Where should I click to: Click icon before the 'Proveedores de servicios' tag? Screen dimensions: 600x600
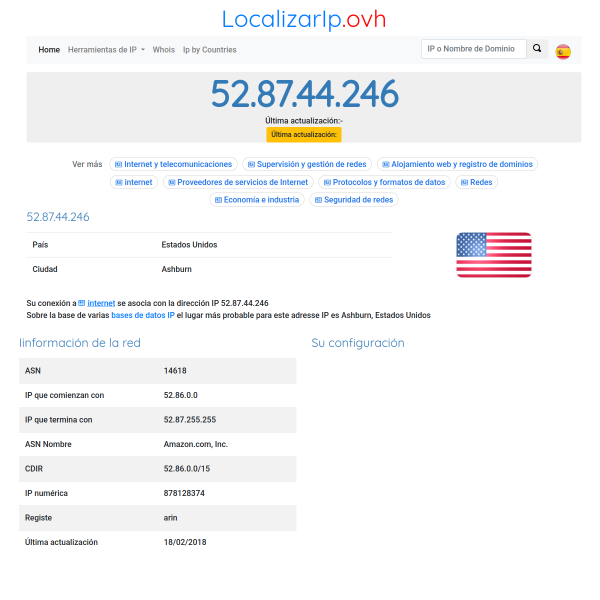[172, 183]
